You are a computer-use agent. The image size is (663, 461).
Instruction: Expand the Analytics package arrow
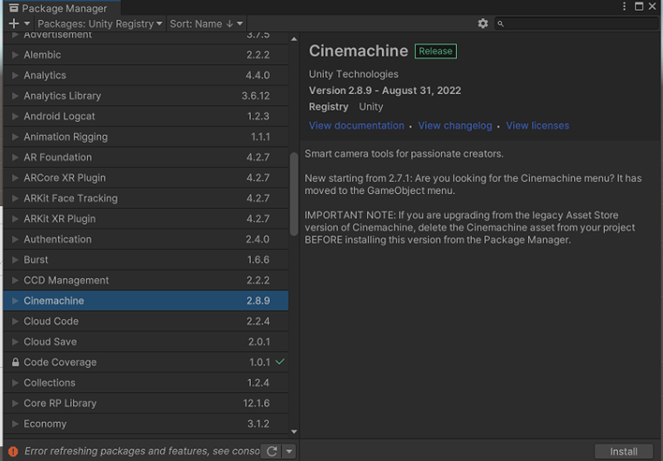tap(15, 75)
